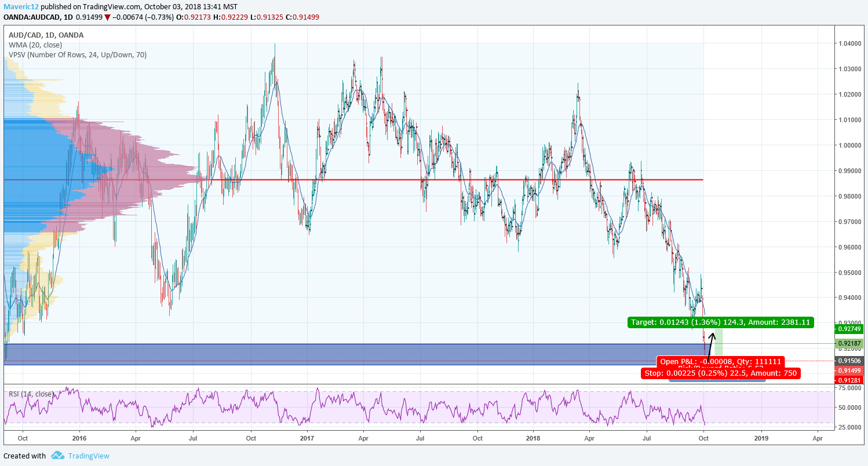This screenshot has width=868, height=466.
Task: Select the OANDA:AUDCAD symbol in header
Action: 31,17
